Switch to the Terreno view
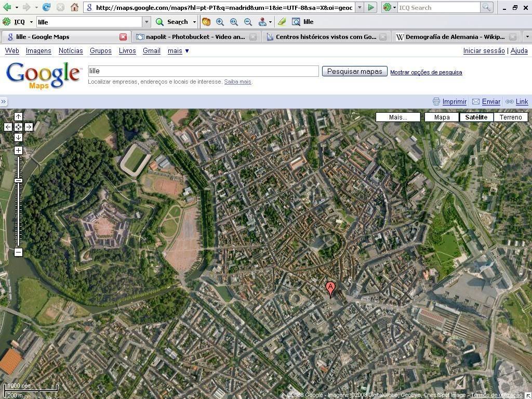This screenshot has width=532, height=399. [x=511, y=117]
